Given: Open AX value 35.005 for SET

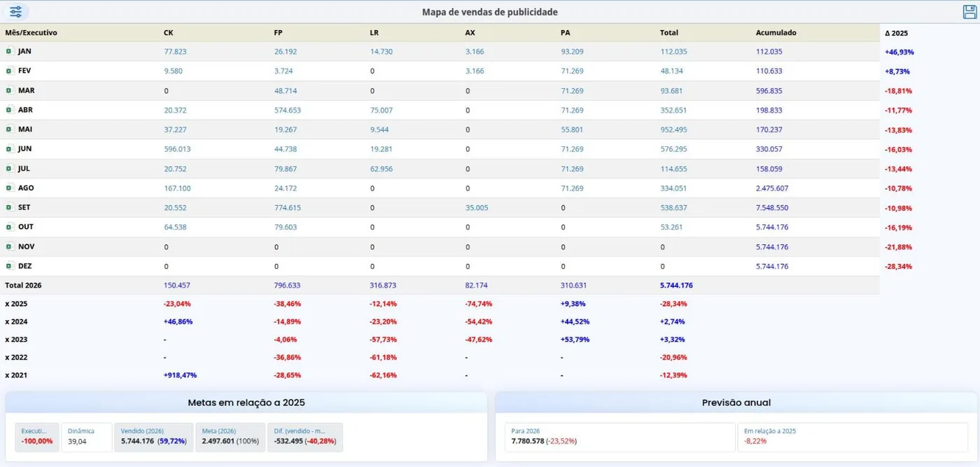Looking at the screenshot, I should point(477,208).
